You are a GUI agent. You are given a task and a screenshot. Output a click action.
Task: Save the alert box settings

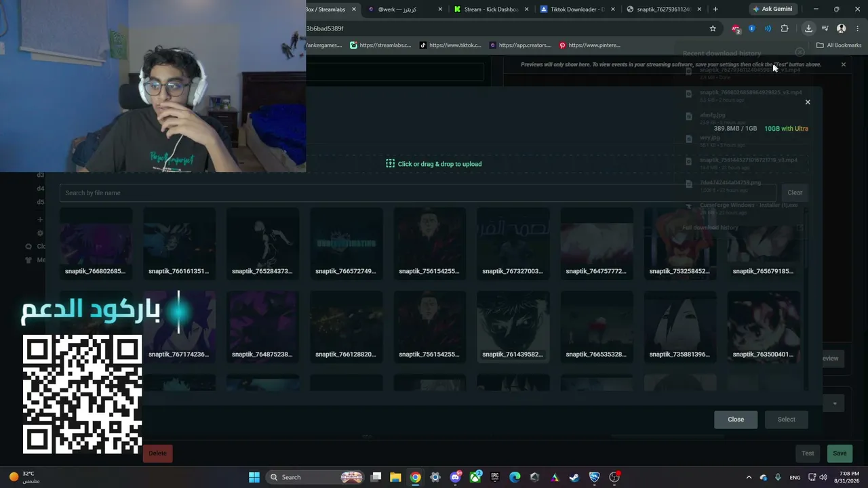(840, 453)
